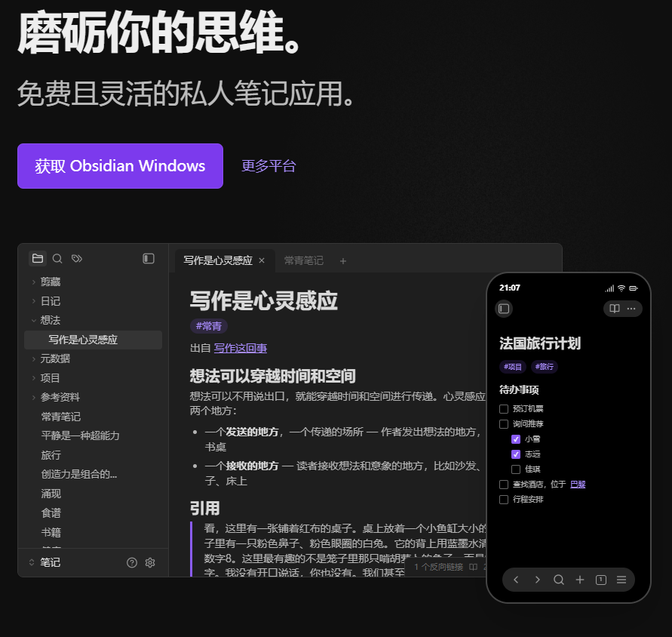Check the 查找酒店 checkbox
The image size is (672, 637).
point(504,485)
